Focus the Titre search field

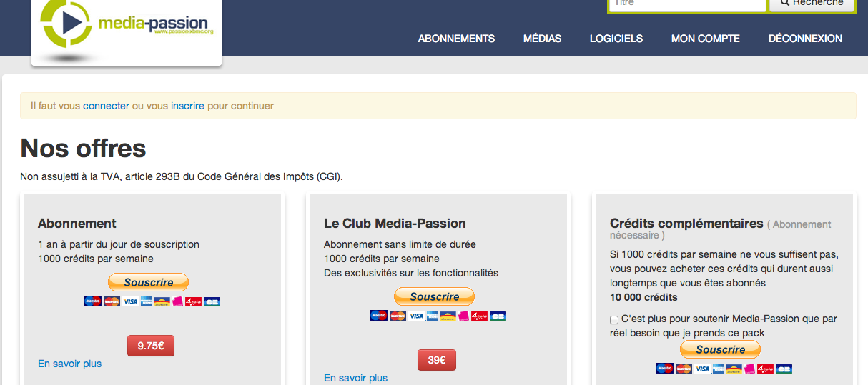[687, 4]
